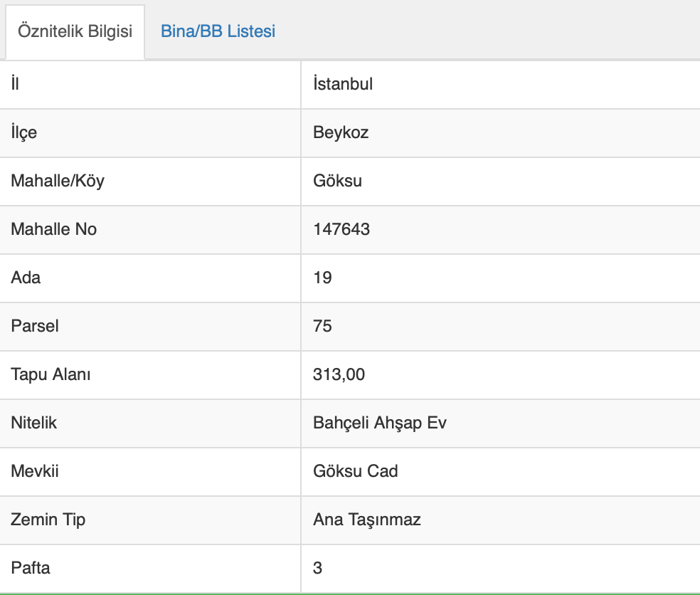Select the Parsel value 75

pos(322,326)
